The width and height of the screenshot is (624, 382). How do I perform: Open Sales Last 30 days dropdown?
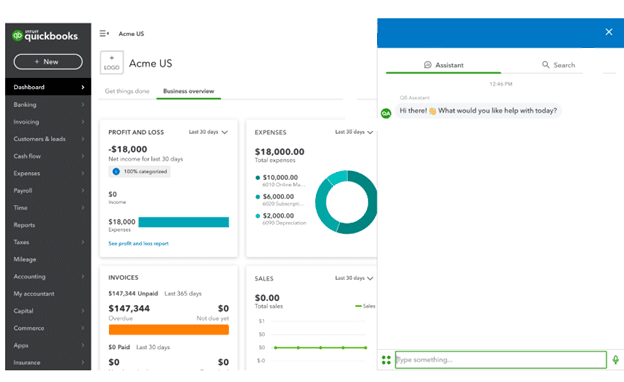click(354, 278)
